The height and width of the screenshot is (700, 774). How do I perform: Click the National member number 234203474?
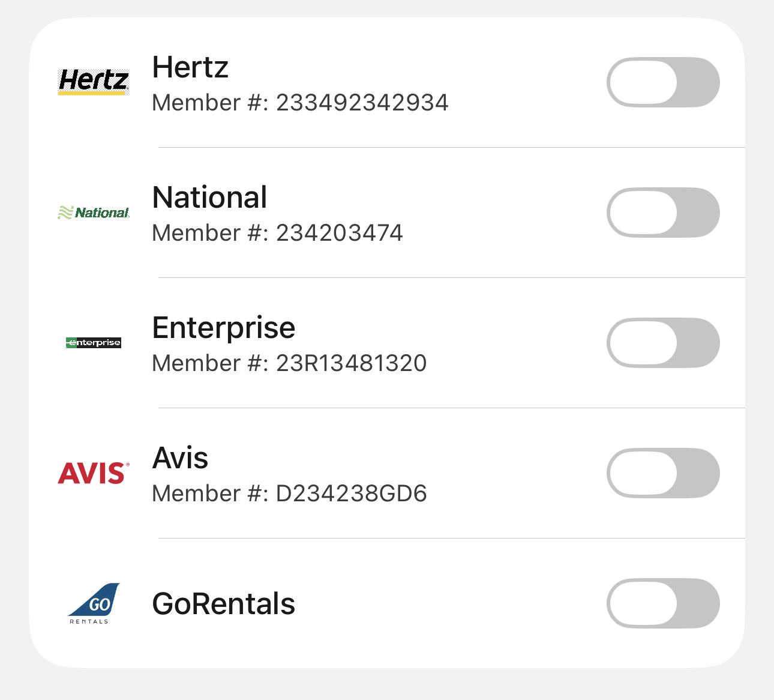click(x=278, y=233)
